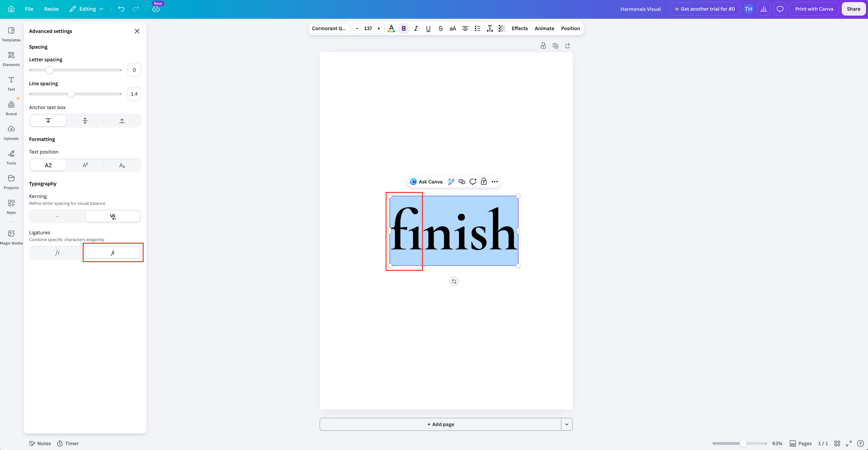Decrease the font size
Screen dimensions: 868x450
pos(357,28)
